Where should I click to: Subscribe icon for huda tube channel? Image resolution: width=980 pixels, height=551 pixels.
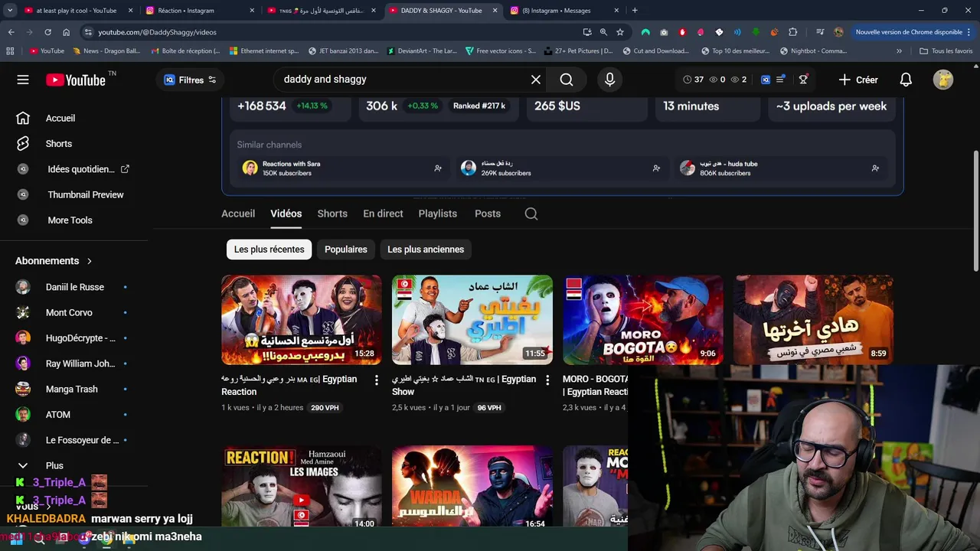875,168
